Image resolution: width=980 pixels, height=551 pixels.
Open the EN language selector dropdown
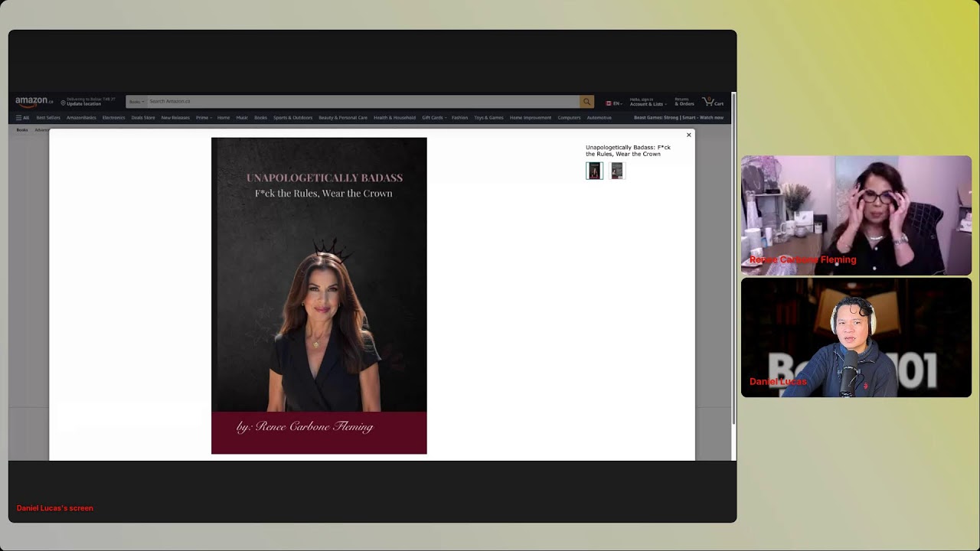coord(614,103)
